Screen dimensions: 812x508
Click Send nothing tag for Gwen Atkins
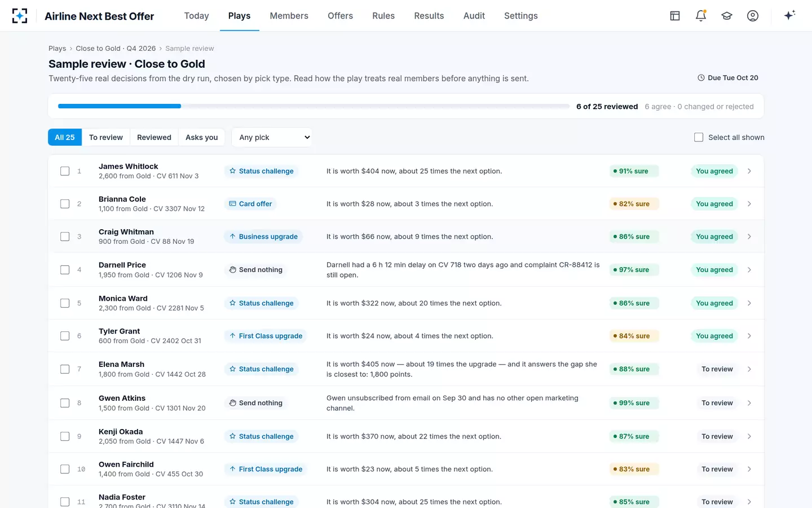(255, 403)
